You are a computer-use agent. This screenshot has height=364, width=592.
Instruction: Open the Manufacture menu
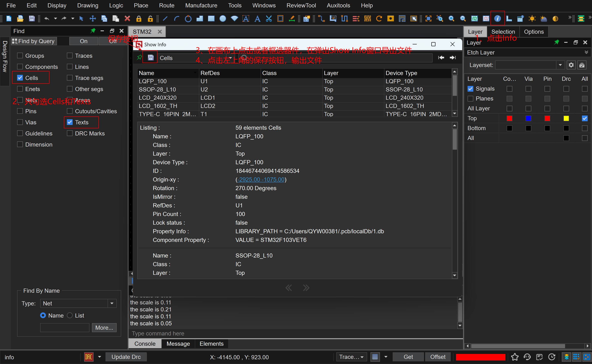(x=201, y=5)
